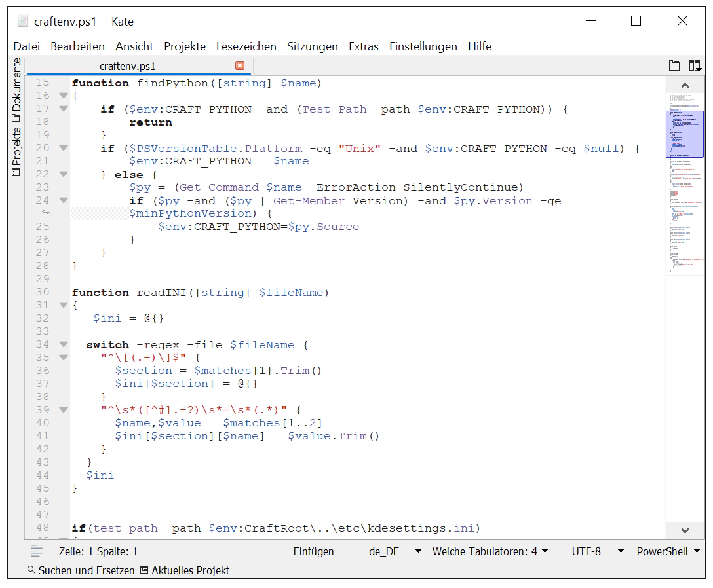Viewport: 713px width, 588px height.
Task: Minimize the Kate window
Action: (x=590, y=21)
